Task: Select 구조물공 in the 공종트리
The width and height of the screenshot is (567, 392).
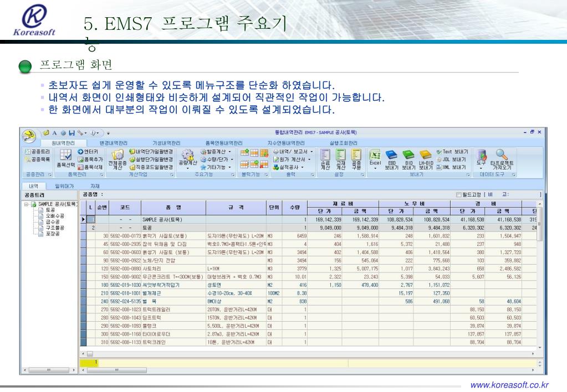Action: (x=55, y=228)
